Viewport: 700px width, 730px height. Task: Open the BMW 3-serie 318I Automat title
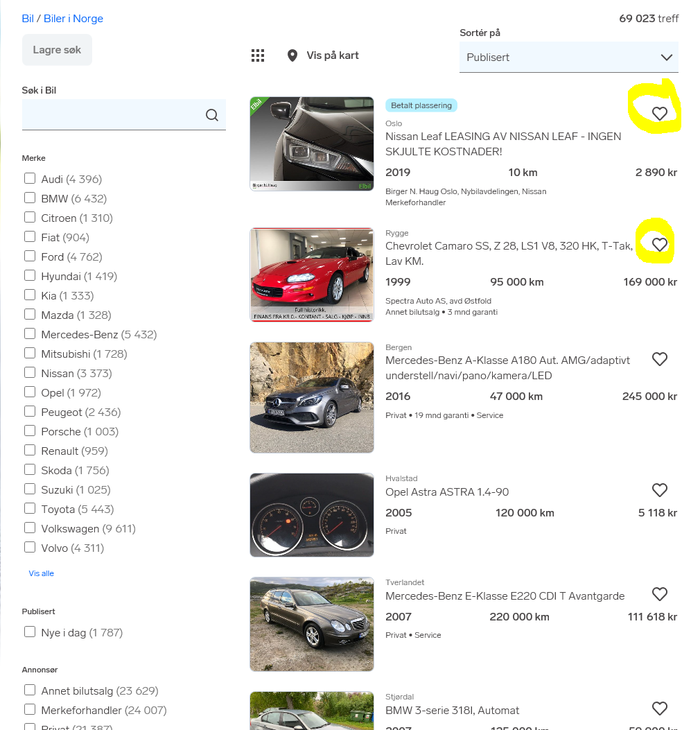pyautogui.click(x=452, y=711)
